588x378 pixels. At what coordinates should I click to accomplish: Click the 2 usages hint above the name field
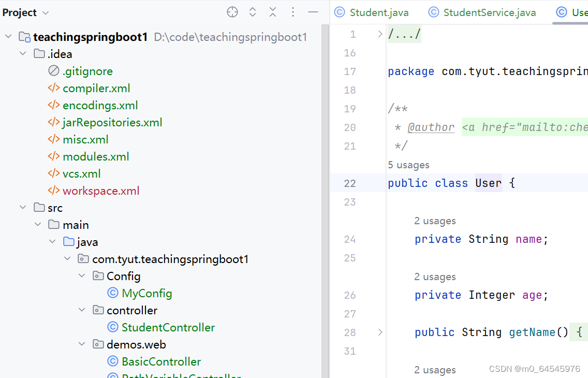click(x=435, y=221)
